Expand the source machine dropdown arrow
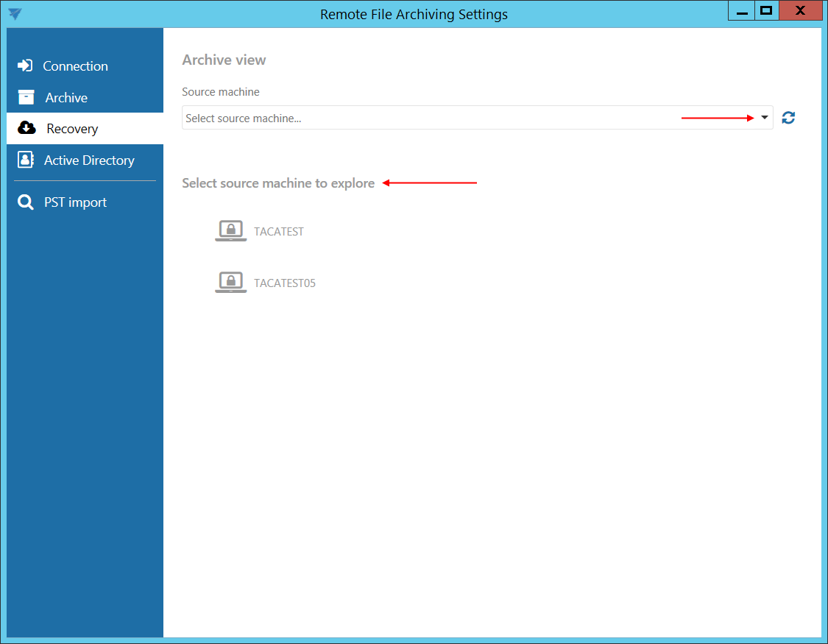This screenshot has height=644, width=828. click(x=764, y=118)
